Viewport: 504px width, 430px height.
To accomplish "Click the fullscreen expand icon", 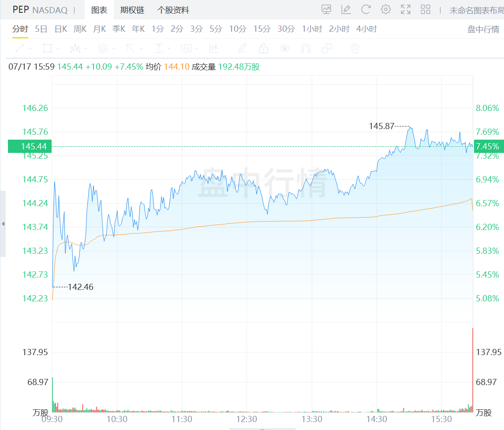I will [x=406, y=9].
